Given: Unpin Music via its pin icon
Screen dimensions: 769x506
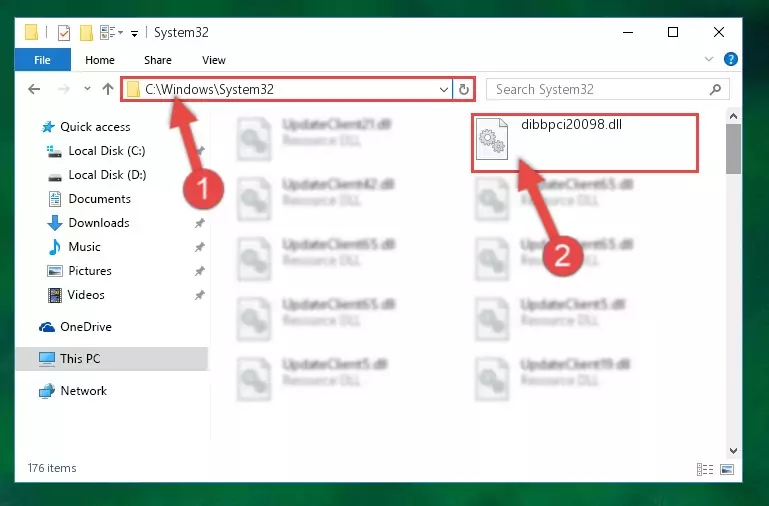Looking at the screenshot, I should coord(200,248).
